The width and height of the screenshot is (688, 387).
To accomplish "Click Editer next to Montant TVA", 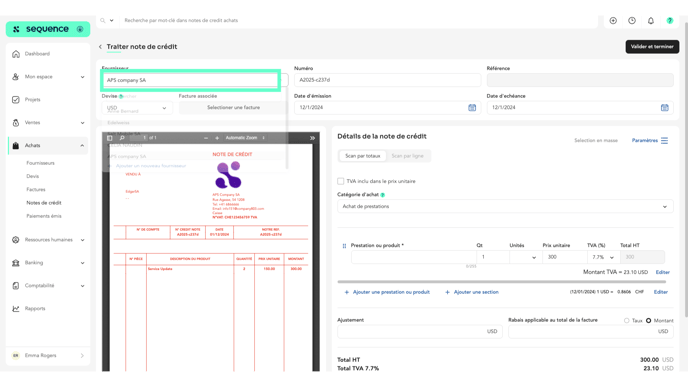I will (x=663, y=272).
